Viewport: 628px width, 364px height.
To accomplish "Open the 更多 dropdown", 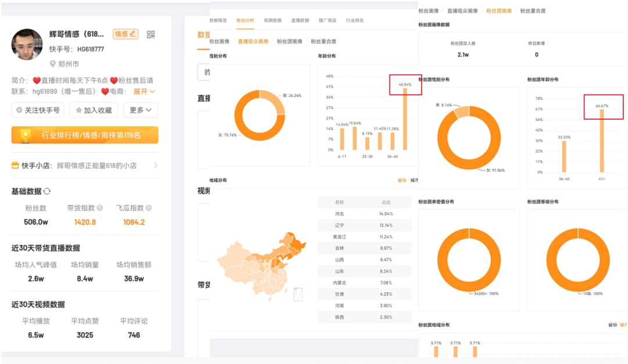I will coord(141,110).
